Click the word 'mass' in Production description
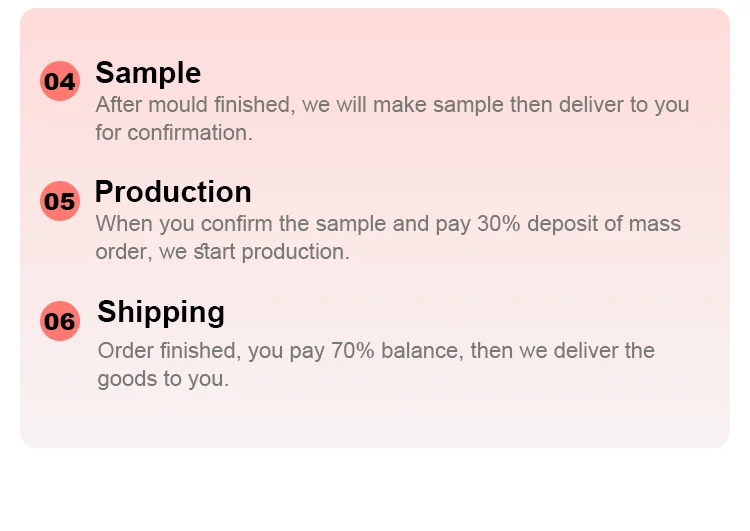750x531 pixels. pos(654,224)
